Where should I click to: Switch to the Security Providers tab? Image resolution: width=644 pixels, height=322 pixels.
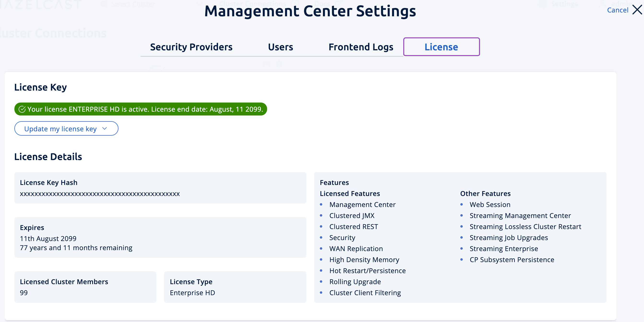[x=191, y=47]
